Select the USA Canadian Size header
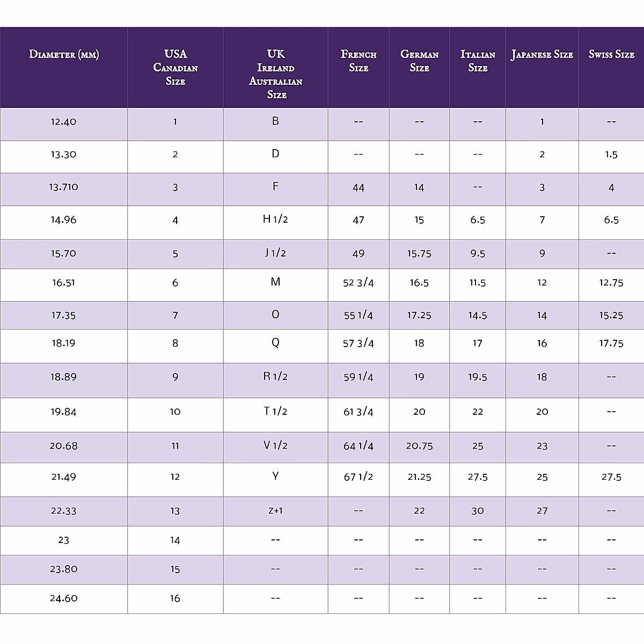 (x=175, y=68)
